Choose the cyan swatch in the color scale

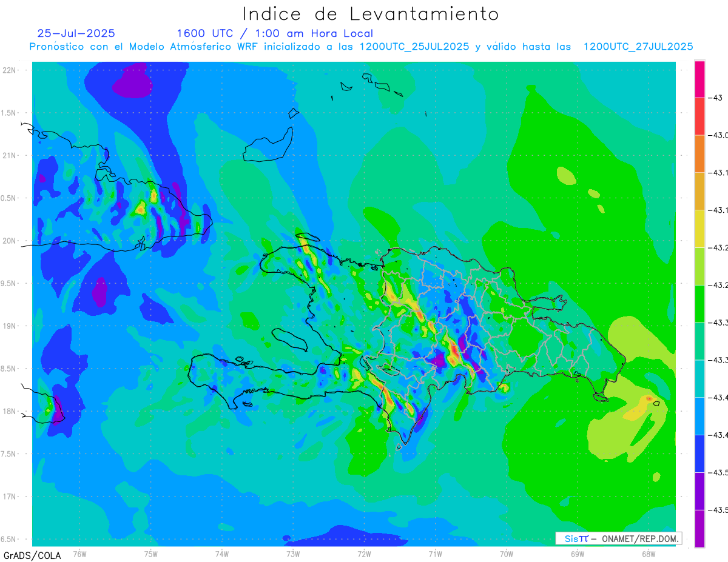coord(699,378)
